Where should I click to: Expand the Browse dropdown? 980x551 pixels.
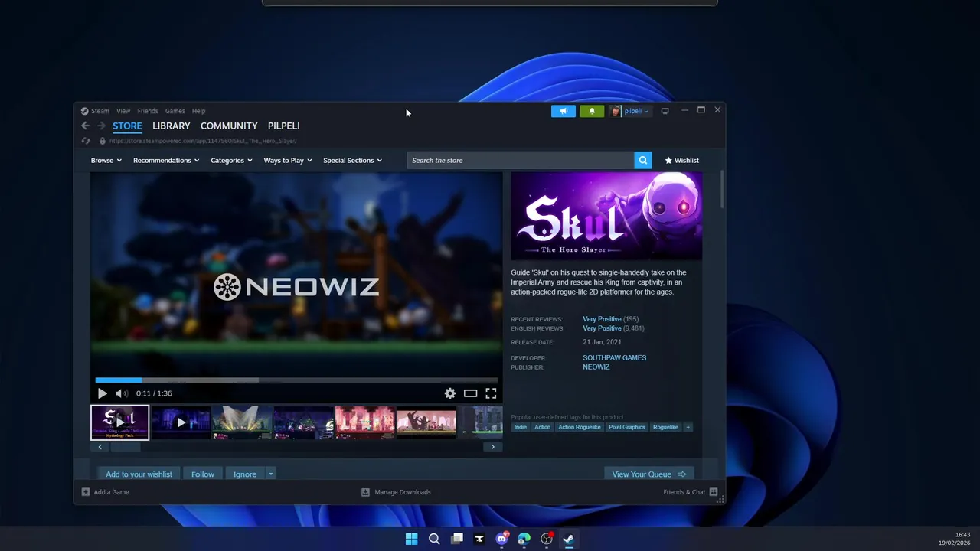106,160
